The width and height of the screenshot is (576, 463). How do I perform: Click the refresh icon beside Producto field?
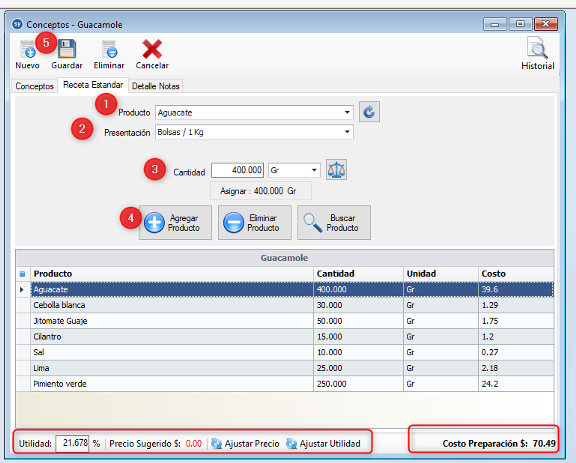[x=369, y=112]
